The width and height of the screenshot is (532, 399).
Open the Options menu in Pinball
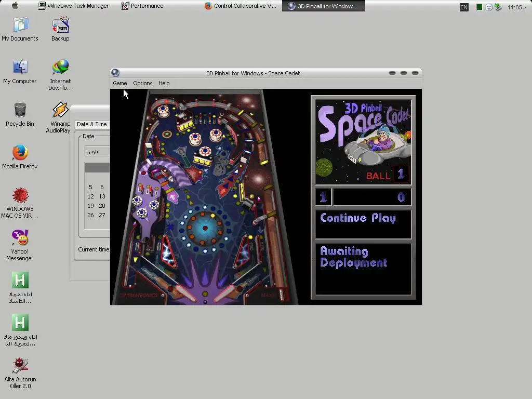coord(142,83)
